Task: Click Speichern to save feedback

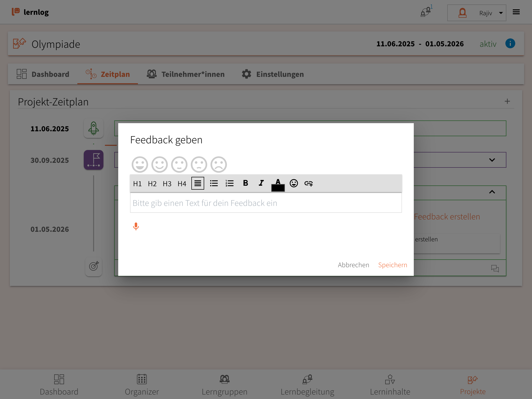Action: tap(393, 265)
